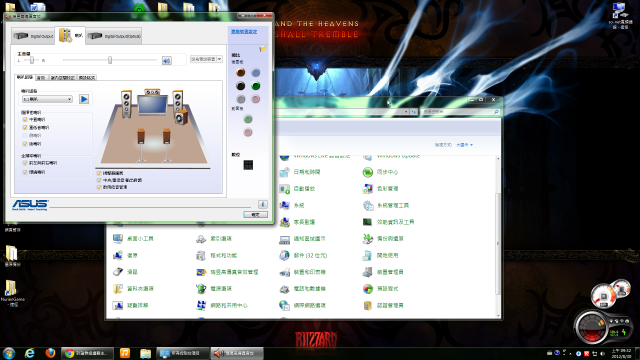Select the orange rear-panel audio jack
Viewport: 640px width, 360px height.
point(241,73)
